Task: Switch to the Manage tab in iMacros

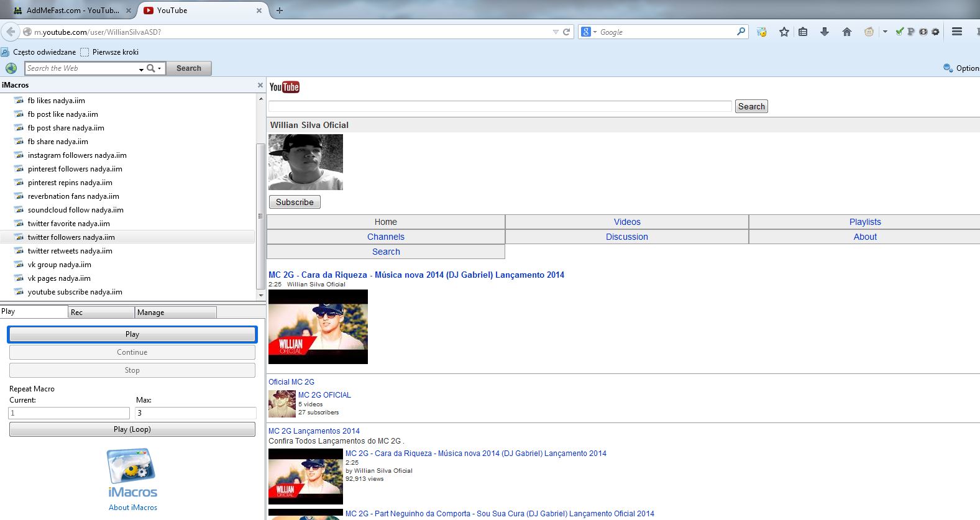Action: point(175,312)
